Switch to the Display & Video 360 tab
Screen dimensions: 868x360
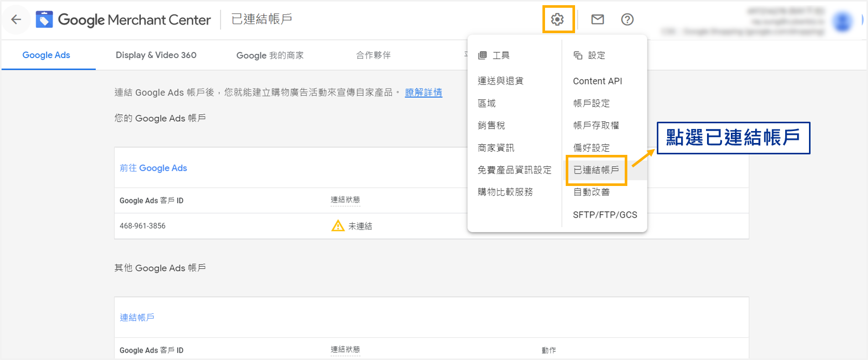156,55
